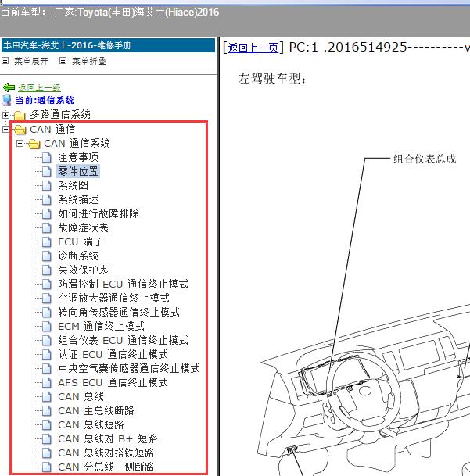
Task: Click the page icon beside 系统描述
Action: pos(46,200)
